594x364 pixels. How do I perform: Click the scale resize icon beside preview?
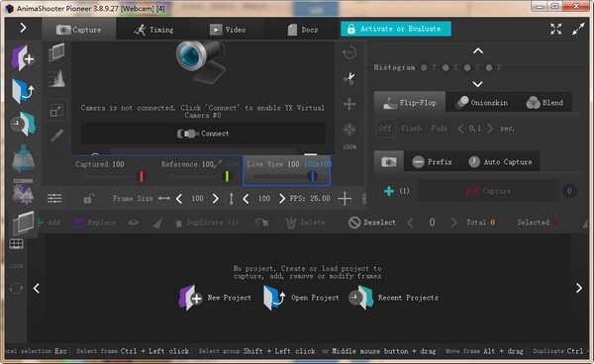click(56, 111)
